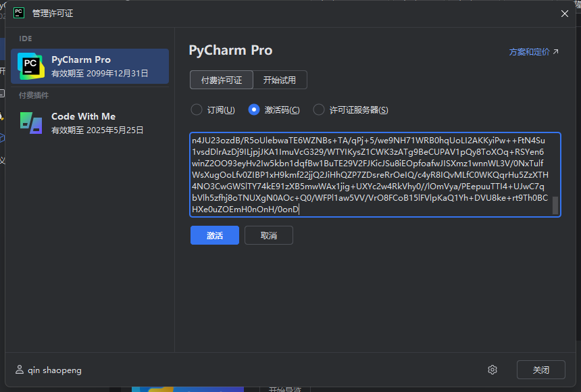Select the Code With Me plugin icon
This screenshot has height=392, width=581.
[x=31, y=123]
